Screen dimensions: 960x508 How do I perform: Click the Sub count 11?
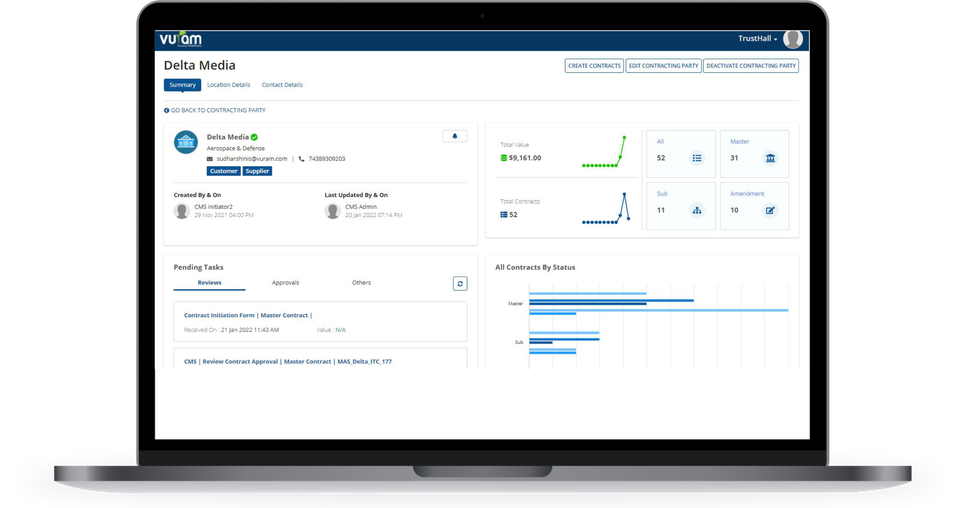click(661, 210)
